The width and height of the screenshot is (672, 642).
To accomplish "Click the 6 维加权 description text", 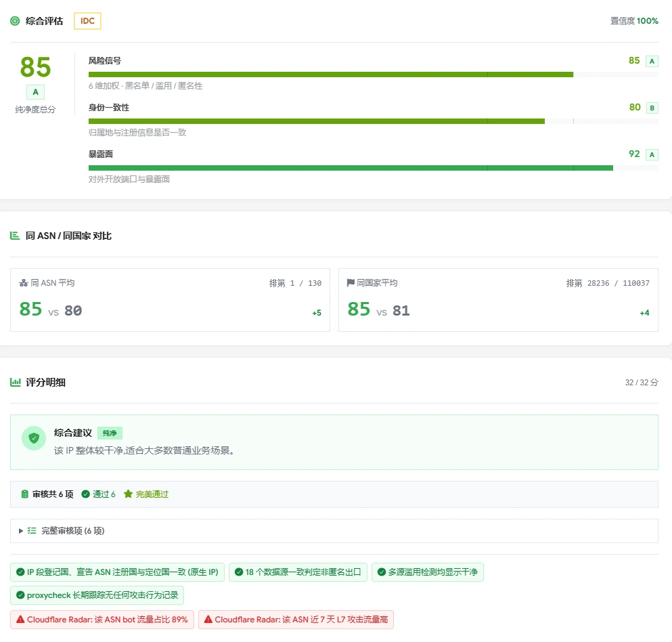I will coord(145,86).
